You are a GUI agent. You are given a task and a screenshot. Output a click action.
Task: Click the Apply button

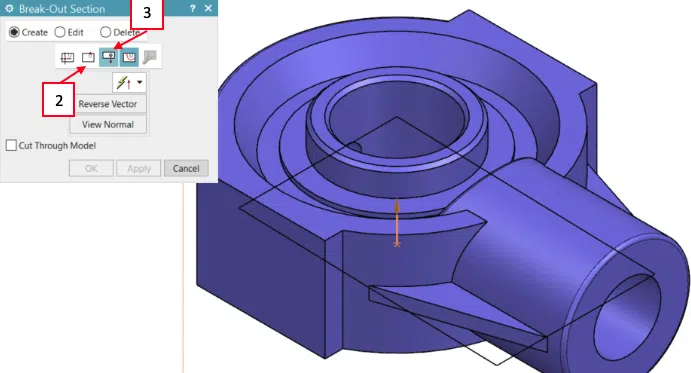pos(139,168)
